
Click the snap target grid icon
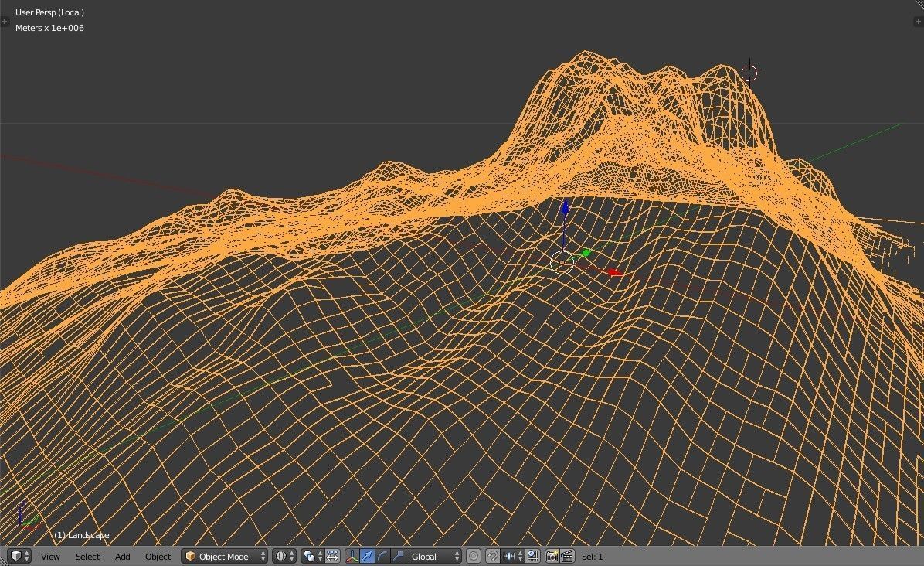(533, 556)
